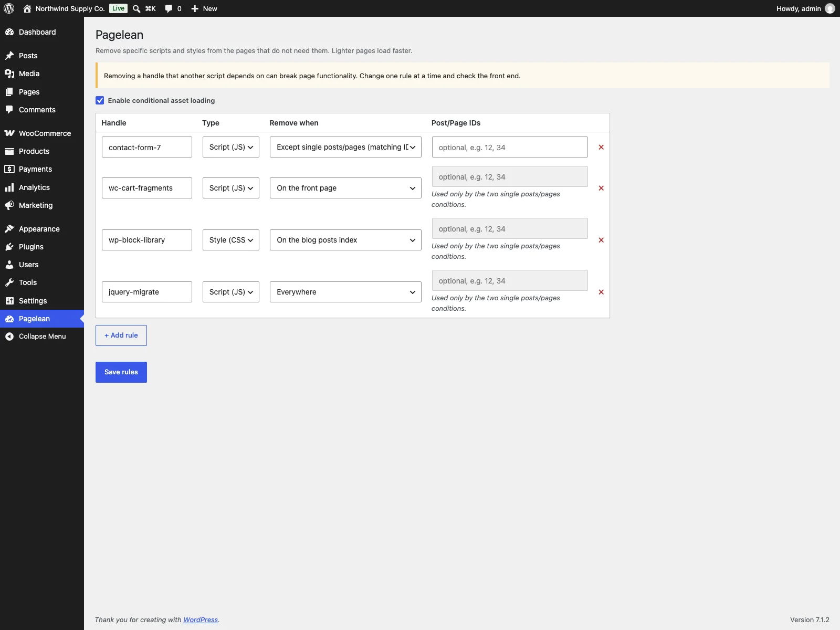Image resolution: width=840 pixels, height=630 pixels.
Task: Open Remove when dropdown for contact-form-7
Action: coord(345,147)
